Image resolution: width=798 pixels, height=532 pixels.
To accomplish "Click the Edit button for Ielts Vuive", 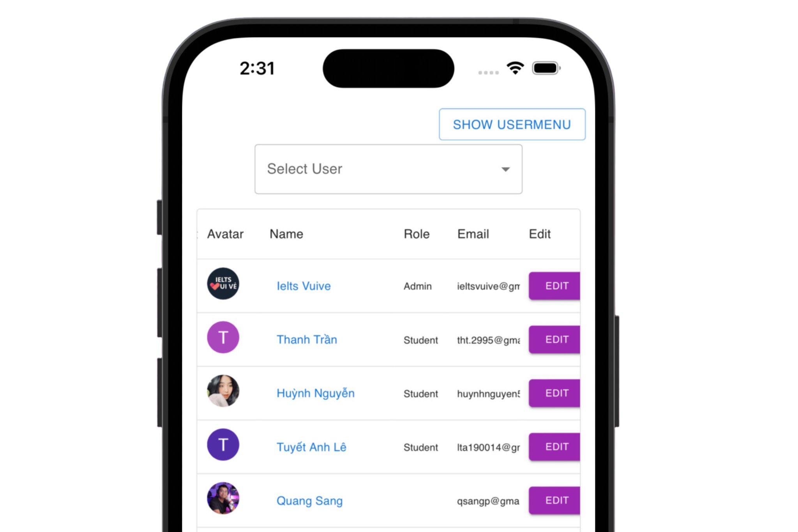I will 555,286.
